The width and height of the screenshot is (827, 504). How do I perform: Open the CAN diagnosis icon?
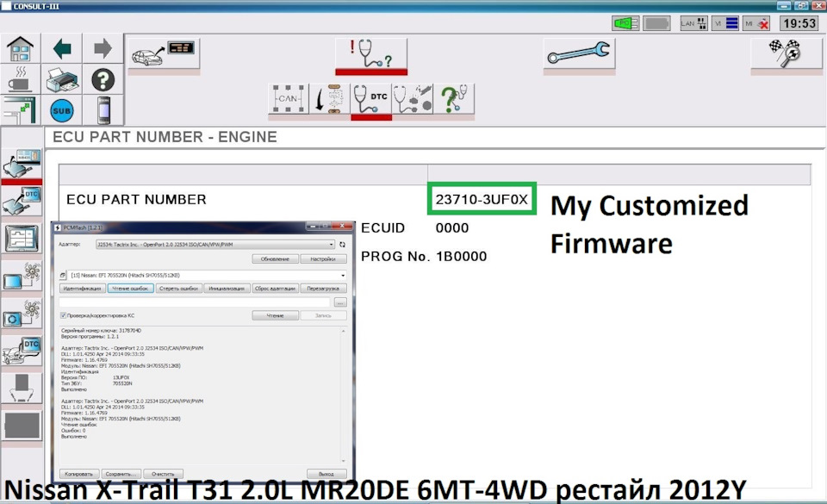point(289,98)
